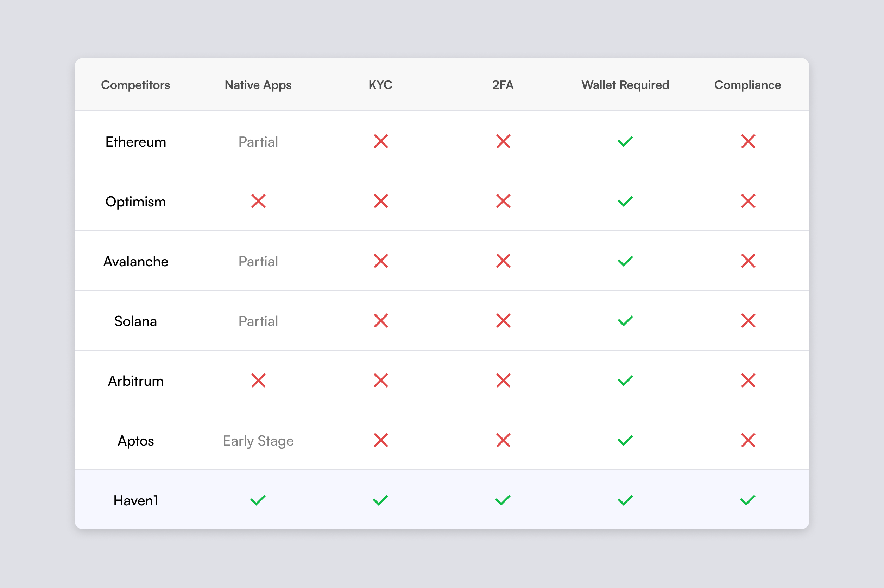
Task: Click Solana's red X under Compliance
Action: [748, 321]
